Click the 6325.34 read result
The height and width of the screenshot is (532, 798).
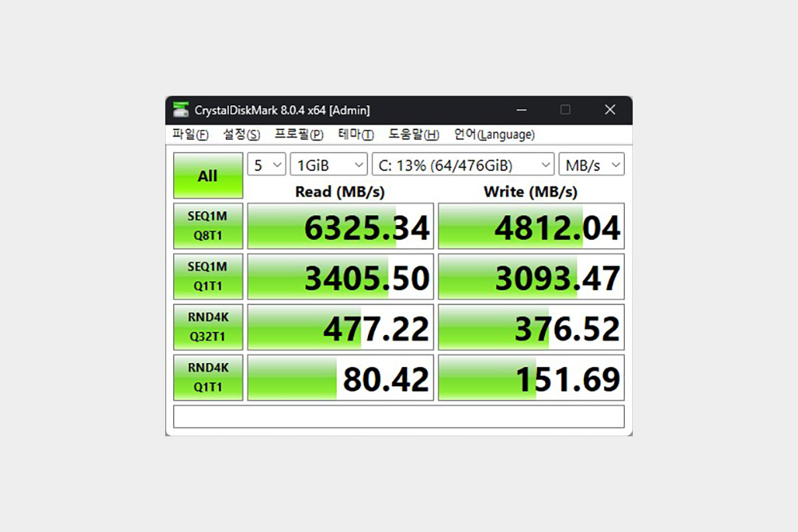click(341, 226)
